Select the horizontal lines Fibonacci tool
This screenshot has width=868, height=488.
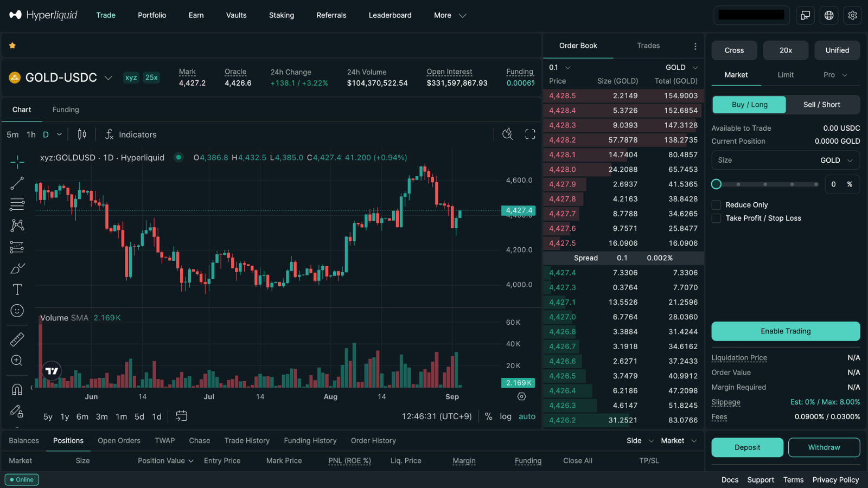(x=17, y=204)
